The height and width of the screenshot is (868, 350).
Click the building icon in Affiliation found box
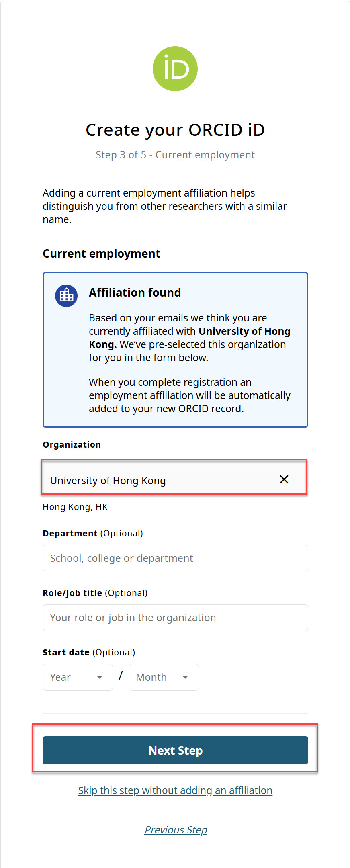click(66, 295)
